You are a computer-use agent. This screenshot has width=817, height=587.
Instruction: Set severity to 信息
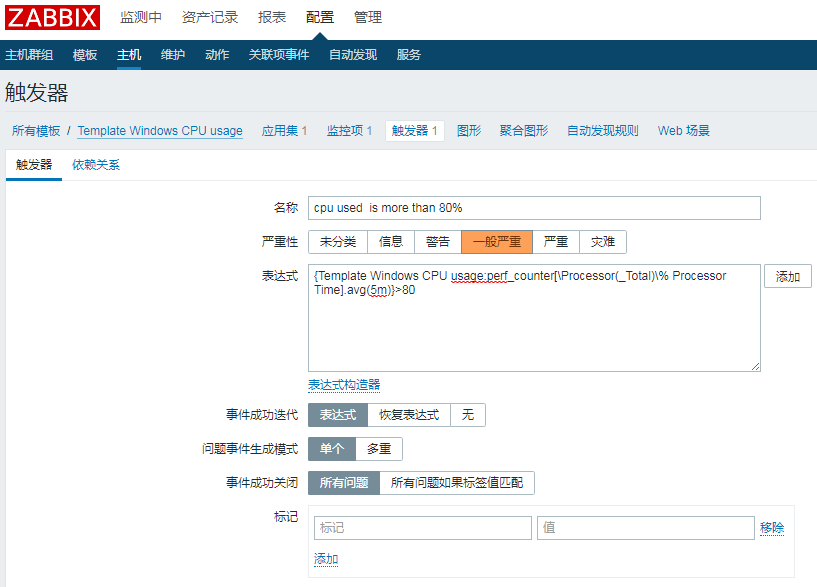pyautogui.click(x=391, y=242)
